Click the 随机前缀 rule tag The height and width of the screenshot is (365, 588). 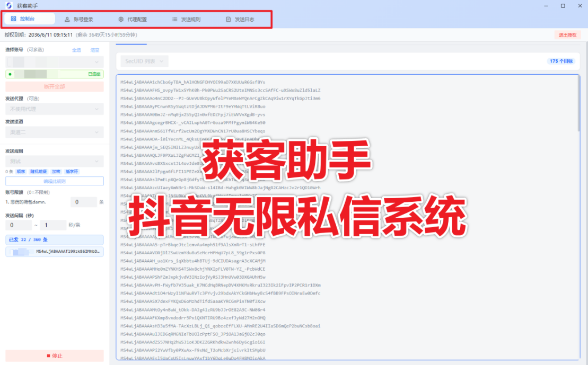[x=39, y=172]
